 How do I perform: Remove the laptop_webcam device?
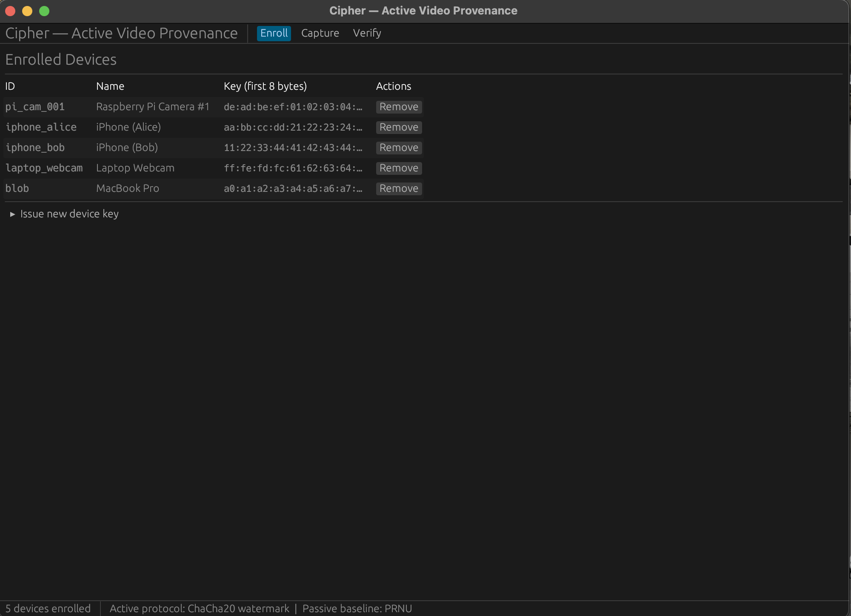(x=399, y=168)
